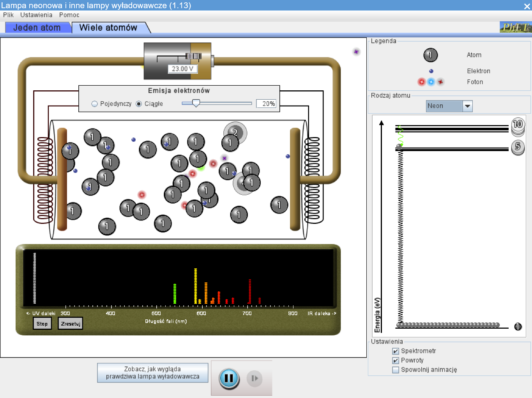Click the dropdown arrow next to Neon
The image size is (532, 398).
pos(467,106)
